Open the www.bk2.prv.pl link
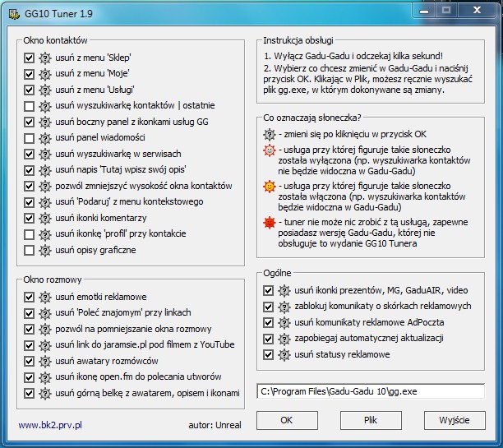 tap(50, 425)
